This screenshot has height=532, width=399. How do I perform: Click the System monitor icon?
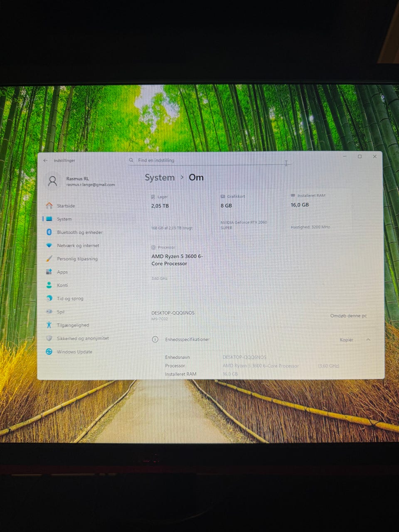49,219
